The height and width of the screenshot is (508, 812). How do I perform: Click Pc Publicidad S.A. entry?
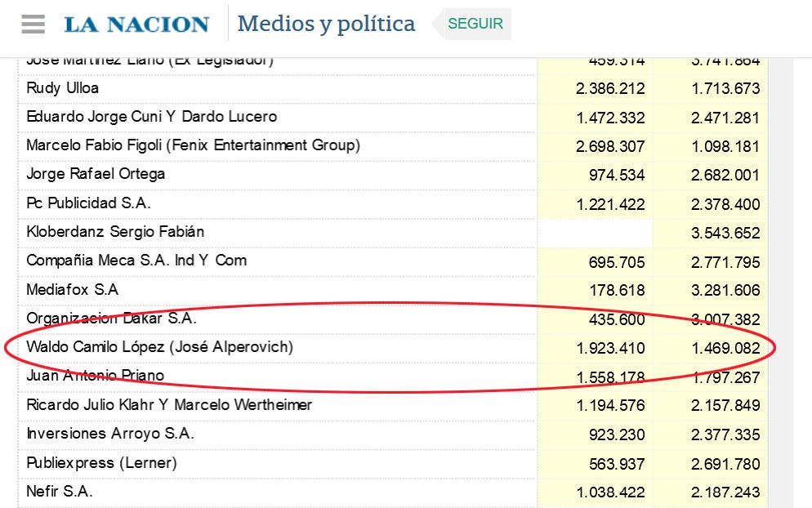pyautogui.click(x=88, y=203)
